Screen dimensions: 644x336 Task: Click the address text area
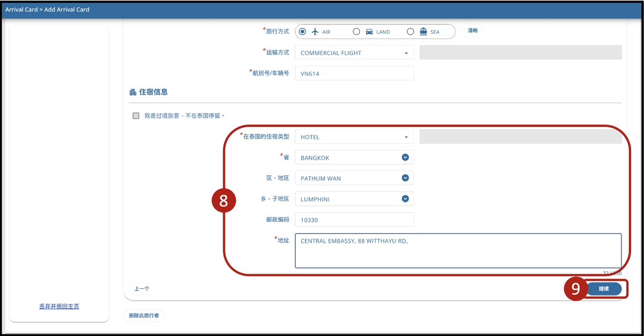point(458,250)
